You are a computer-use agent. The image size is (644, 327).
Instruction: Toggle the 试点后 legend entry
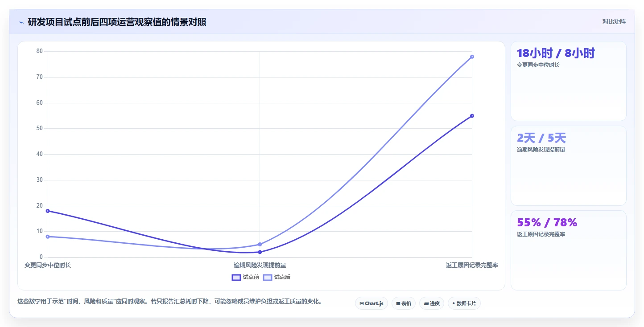coord(277,277)
